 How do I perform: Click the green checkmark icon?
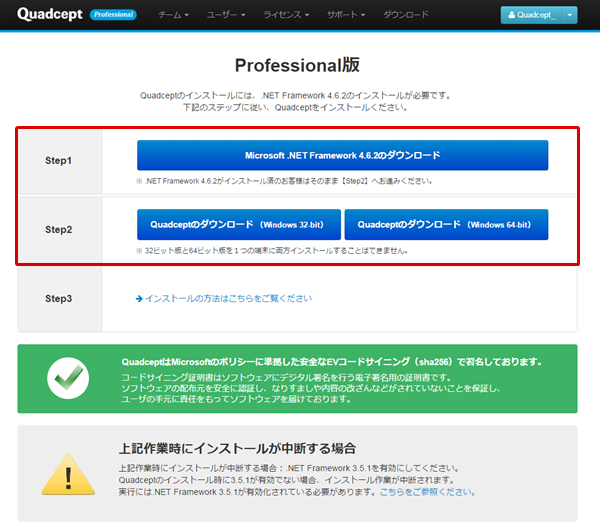coord(68,378)
